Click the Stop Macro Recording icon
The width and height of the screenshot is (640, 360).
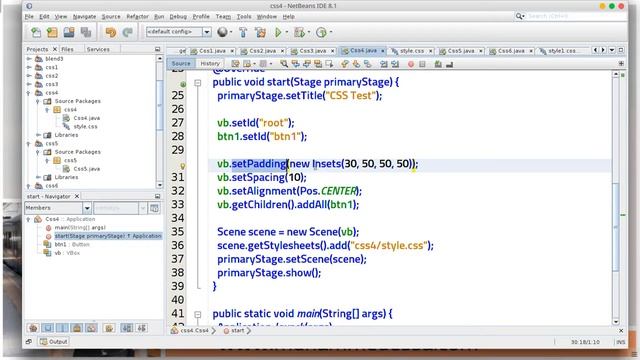422,64
